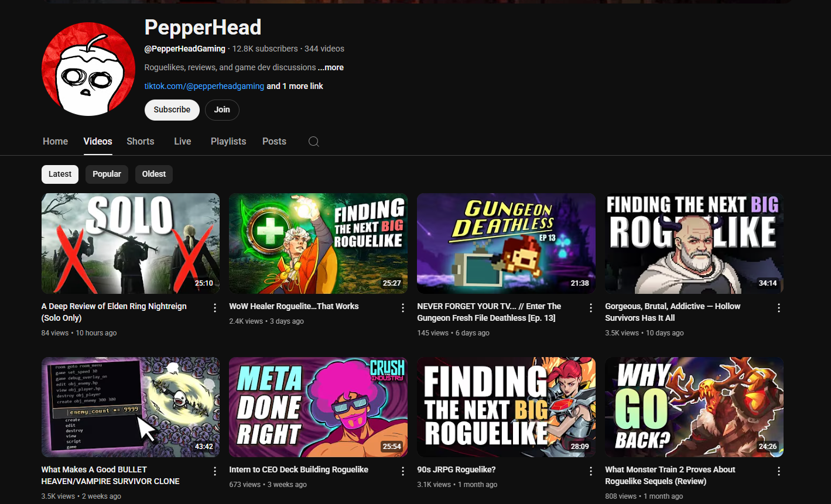Play the red-haired knight Roguelike thumbnail
The height and width of the screenshot is (504, 831).
point(507,407)
